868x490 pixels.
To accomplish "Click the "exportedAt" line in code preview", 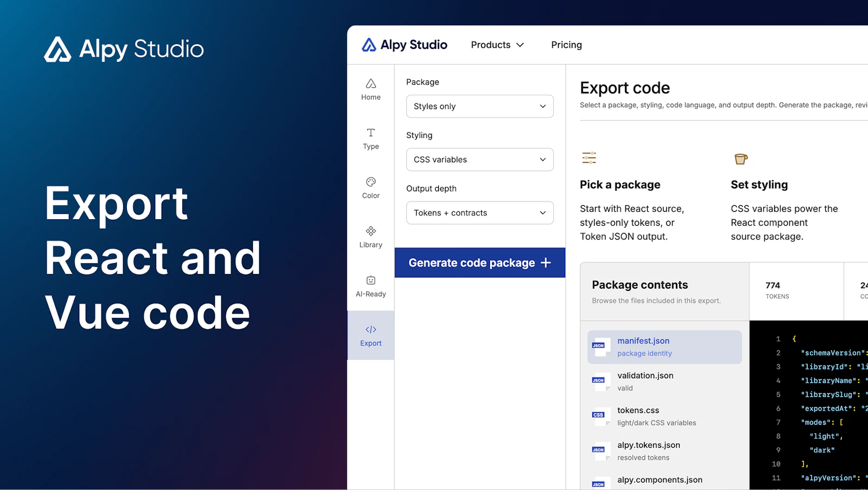I will [x=834, y=409].
